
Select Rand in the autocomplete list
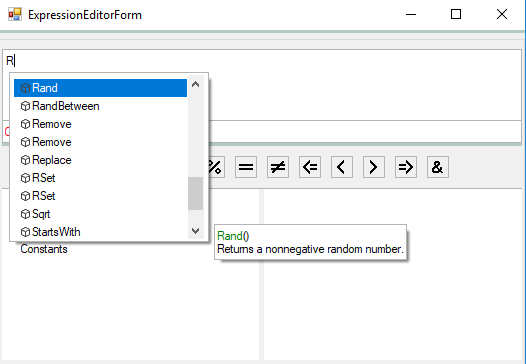[100, 88]
